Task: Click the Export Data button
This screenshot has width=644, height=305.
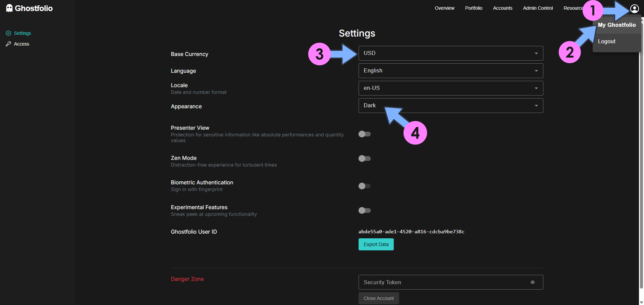Action: coord(376,244)
